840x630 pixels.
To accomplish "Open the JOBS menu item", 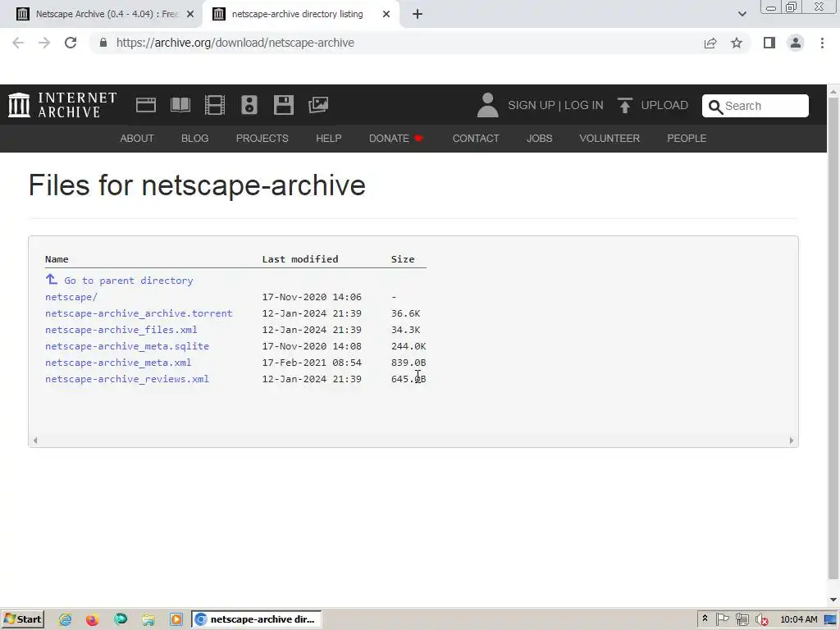I will coord(539,138).
